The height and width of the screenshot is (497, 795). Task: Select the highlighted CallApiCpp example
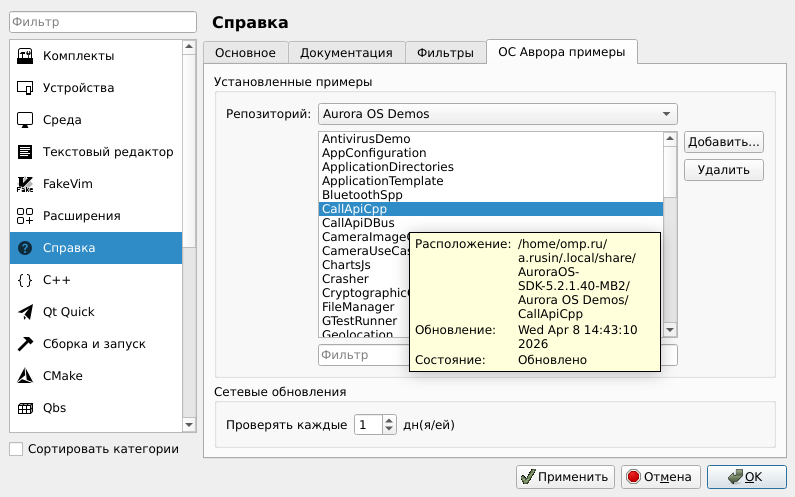point(490,209)
